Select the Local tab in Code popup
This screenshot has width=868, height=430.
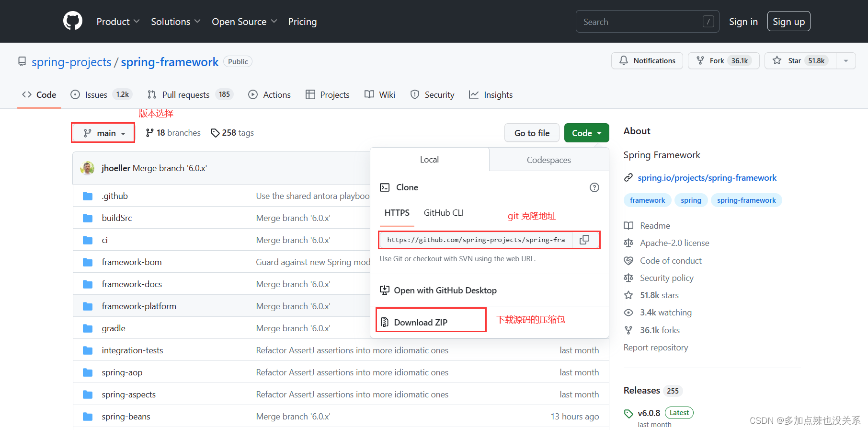pyautogui.click(x=429, y=160)
